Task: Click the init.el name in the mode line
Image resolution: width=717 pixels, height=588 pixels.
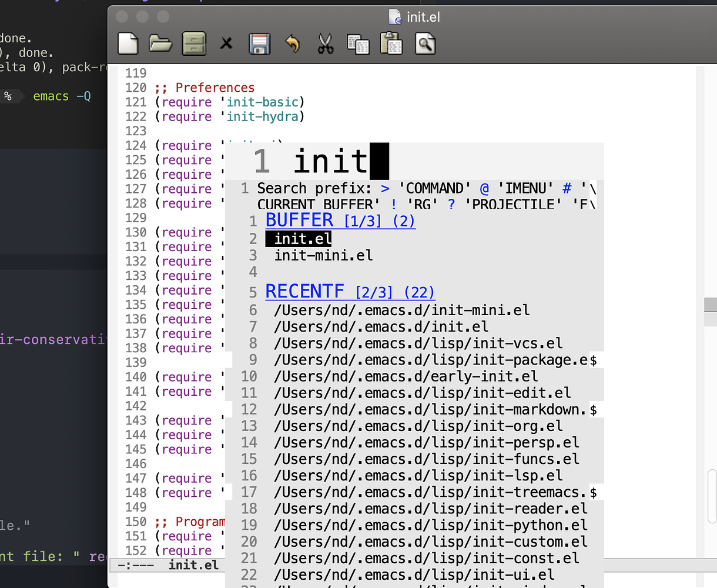Action: [193, 564]
